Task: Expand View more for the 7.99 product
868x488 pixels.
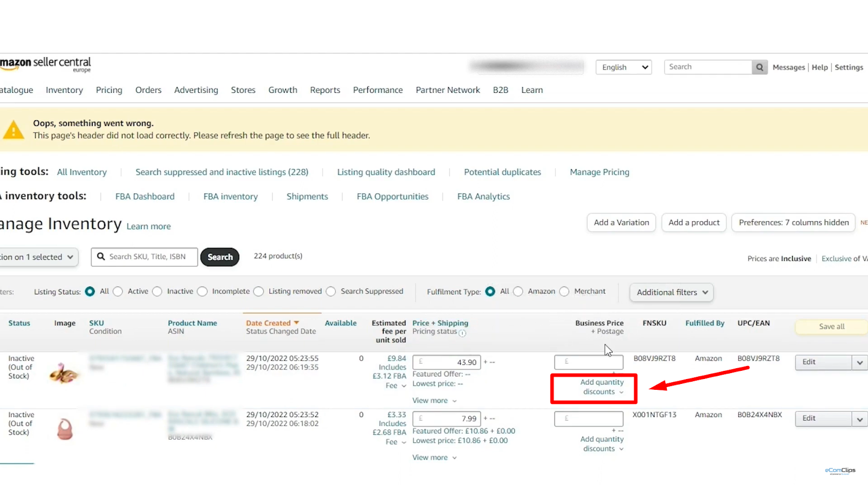Action: tap(435, 458)
